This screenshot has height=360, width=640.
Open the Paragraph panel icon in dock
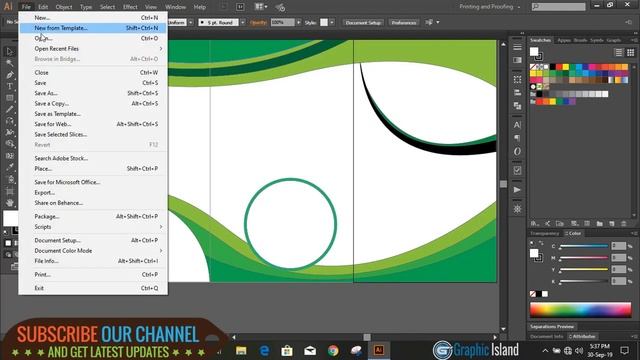tap(517, 138)
